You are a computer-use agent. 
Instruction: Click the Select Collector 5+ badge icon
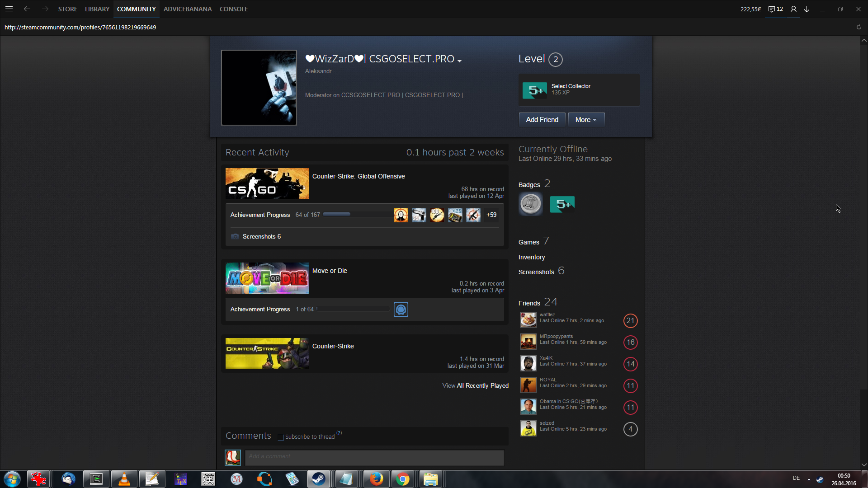(534, 90)
